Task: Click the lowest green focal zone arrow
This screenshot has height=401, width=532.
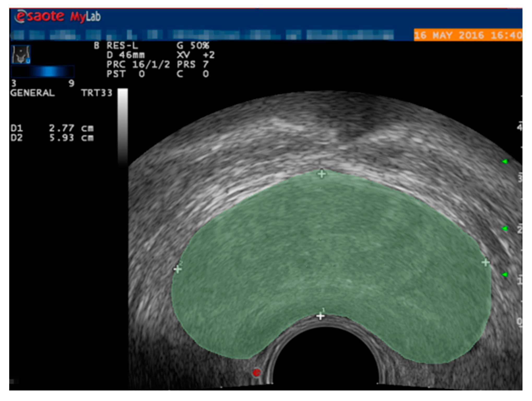Action: [x=505, y=275]
